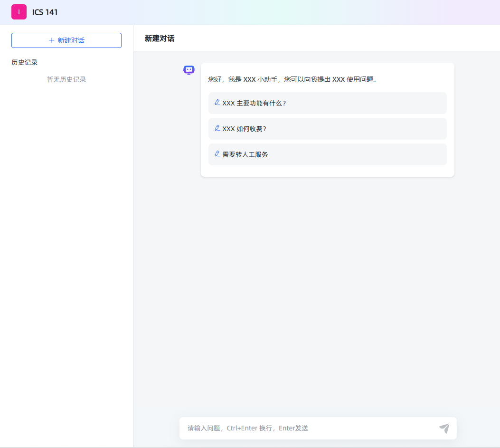The height and width of the screenshot is (448, 500).
Task: Click the history sidebar panel
Action: 66,238
